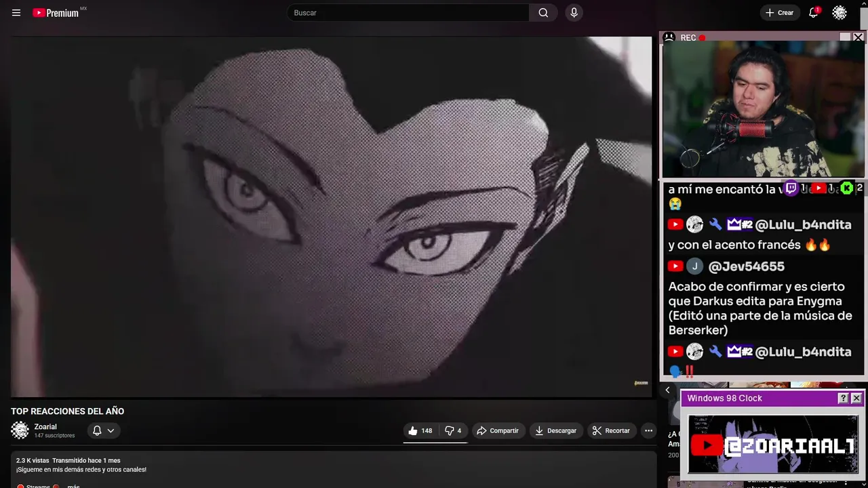Click the Twitch viewer count icon
This screenshot has width=868, height=488.
click(791, 188)
